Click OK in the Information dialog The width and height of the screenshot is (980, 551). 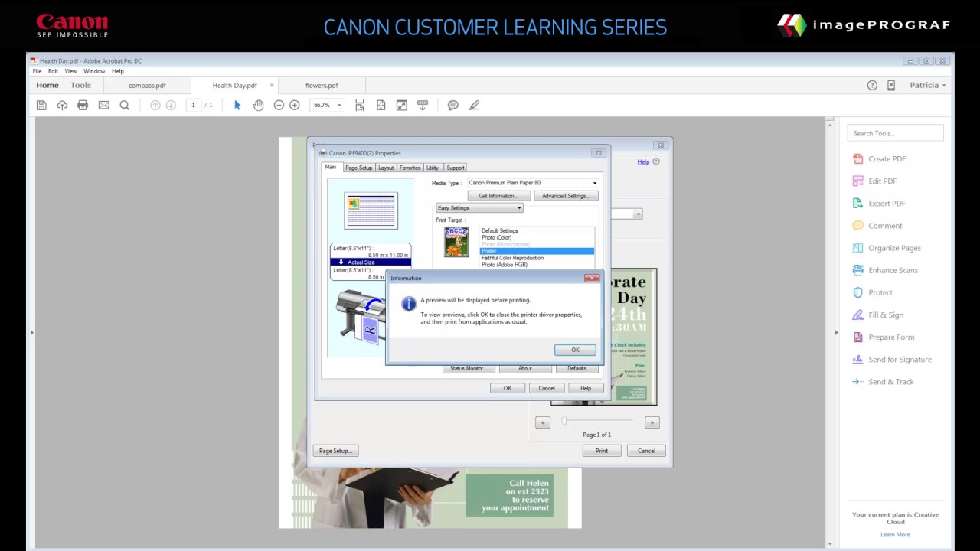pos(575,350)
